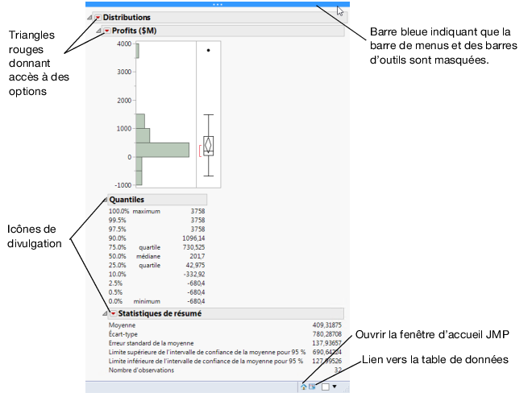Select the longest histogram bar between 0 and 500

(163, 150)
